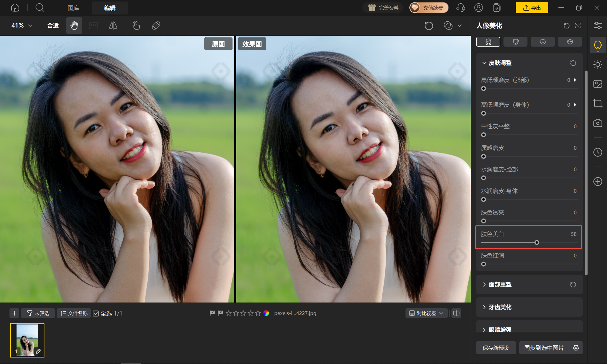
Task: Open the history clock sidebar panel
Action: pos(598,152)
